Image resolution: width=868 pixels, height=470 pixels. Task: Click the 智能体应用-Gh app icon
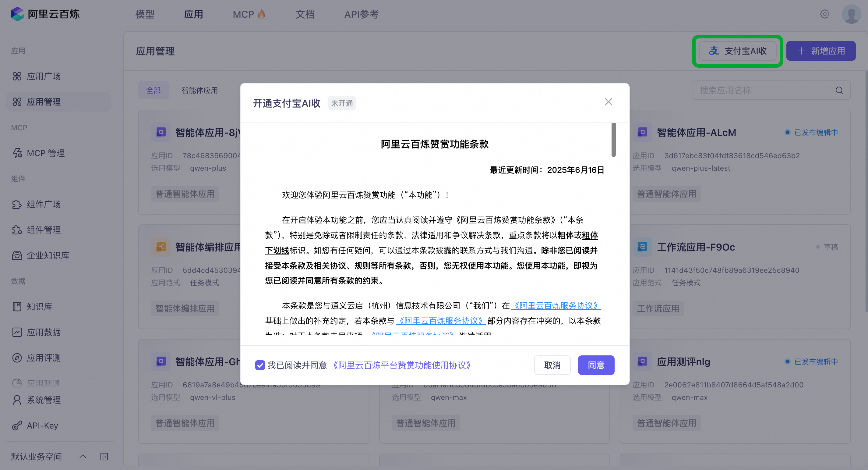coord(161,361)
